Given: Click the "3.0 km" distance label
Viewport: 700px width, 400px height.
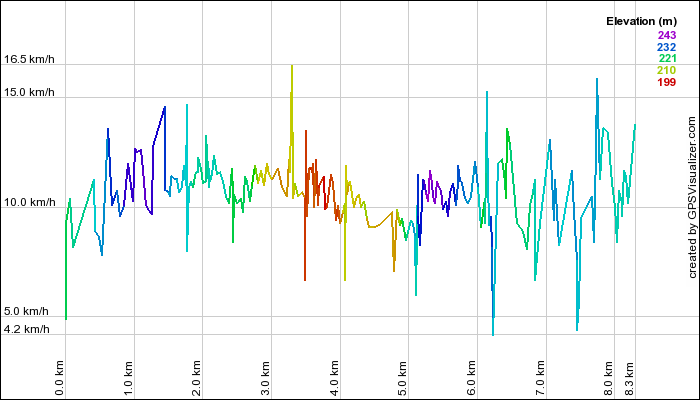Looking at the screenshot, I should (x=265, y=378).
